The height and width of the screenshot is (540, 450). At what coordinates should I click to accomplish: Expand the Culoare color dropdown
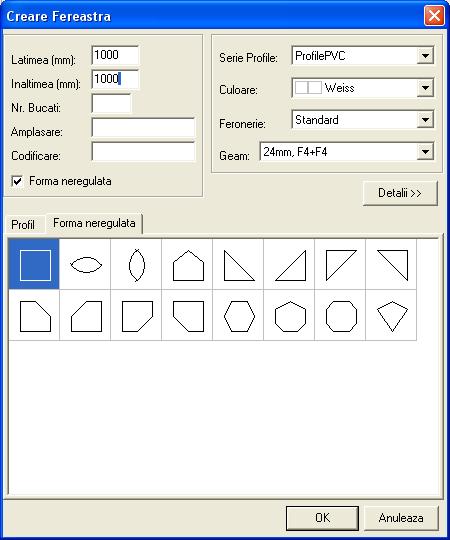pyautogui.click(x=425, y=88)
